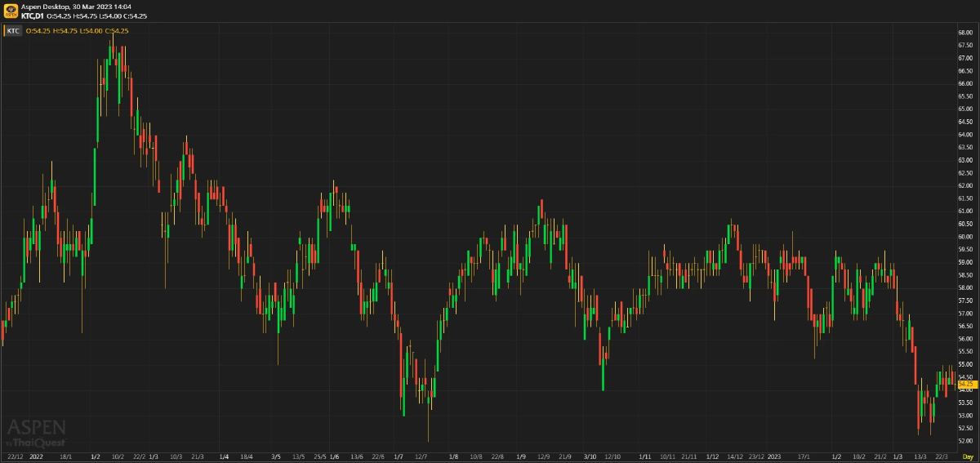This screenshot has width=980, height=463.
Task: Click the 2022 year axis label
Action: (x=35, y=457)
